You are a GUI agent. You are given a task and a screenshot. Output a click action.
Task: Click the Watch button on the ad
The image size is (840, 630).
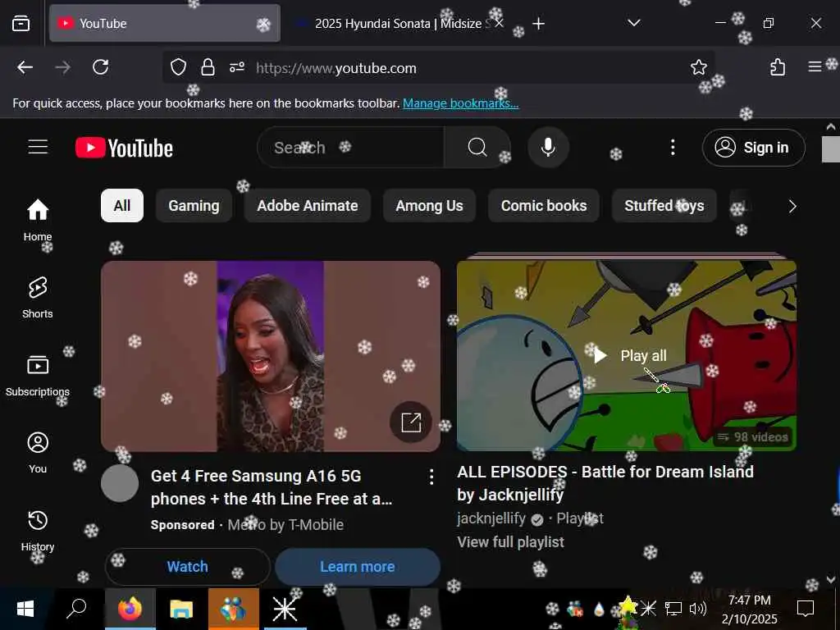click(x=188, y=566)
